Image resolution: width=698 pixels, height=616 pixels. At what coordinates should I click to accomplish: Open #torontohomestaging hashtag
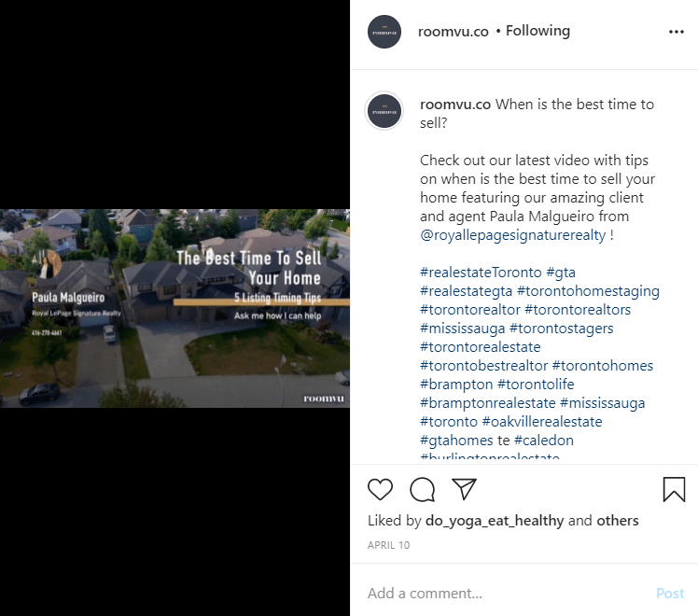[x=588, y=291]
